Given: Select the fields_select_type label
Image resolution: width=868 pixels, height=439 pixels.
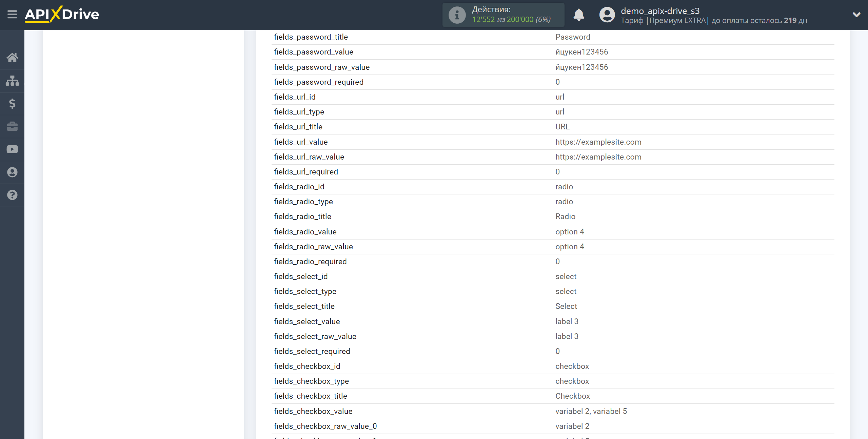Looking at the screenshot, I should pyautogui.click(x=305, y=291).
